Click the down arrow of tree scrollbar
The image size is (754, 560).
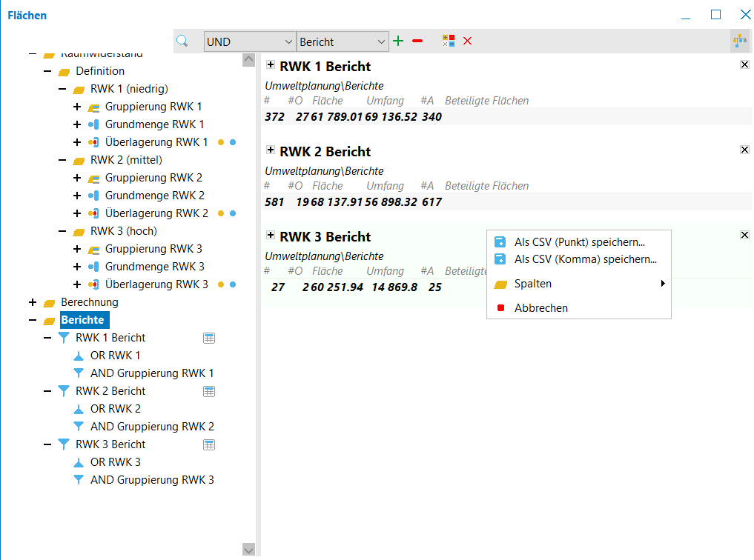tap(248, 550)
